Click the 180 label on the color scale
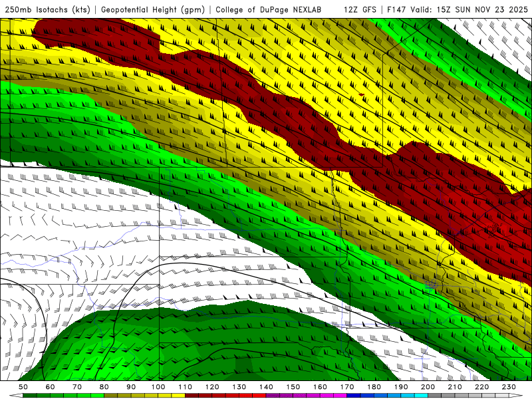The width and height of the screenshot is (532, 399). click(x=374, y=387)
